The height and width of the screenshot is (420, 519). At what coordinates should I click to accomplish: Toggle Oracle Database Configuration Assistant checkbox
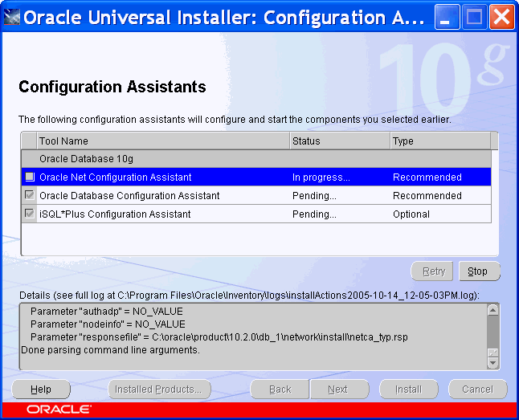(30, 196)
